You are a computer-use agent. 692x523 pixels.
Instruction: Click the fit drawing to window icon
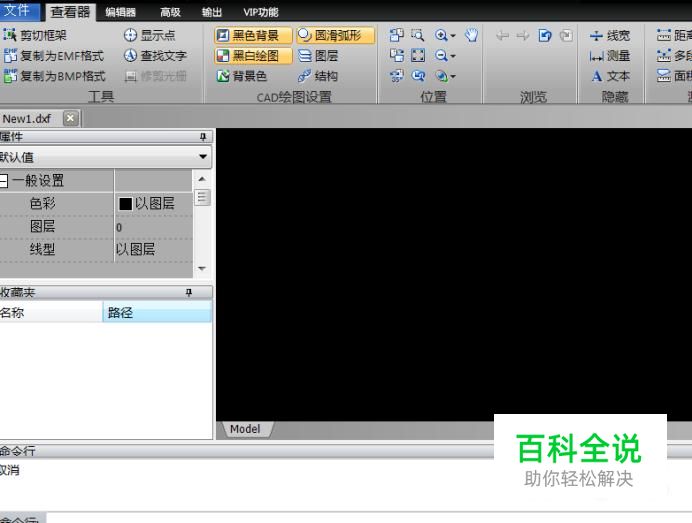pos(418,56)
